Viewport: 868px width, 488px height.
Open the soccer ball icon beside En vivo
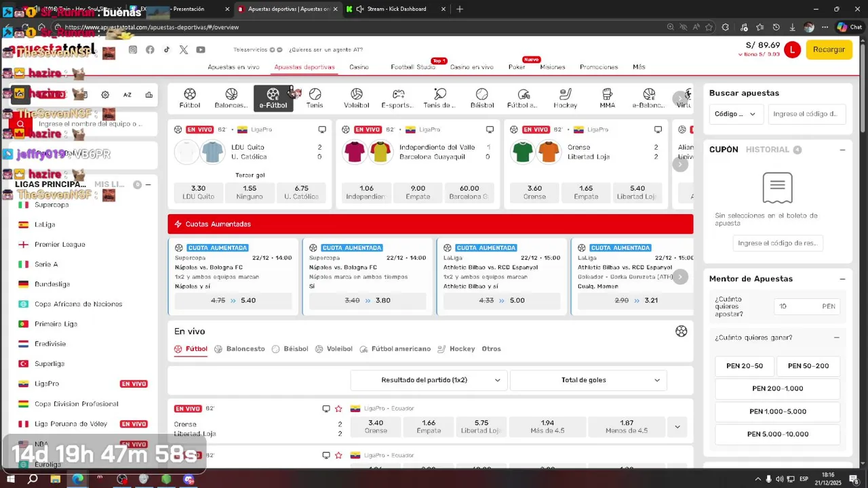pyautogui.click(x=682, y=331)
